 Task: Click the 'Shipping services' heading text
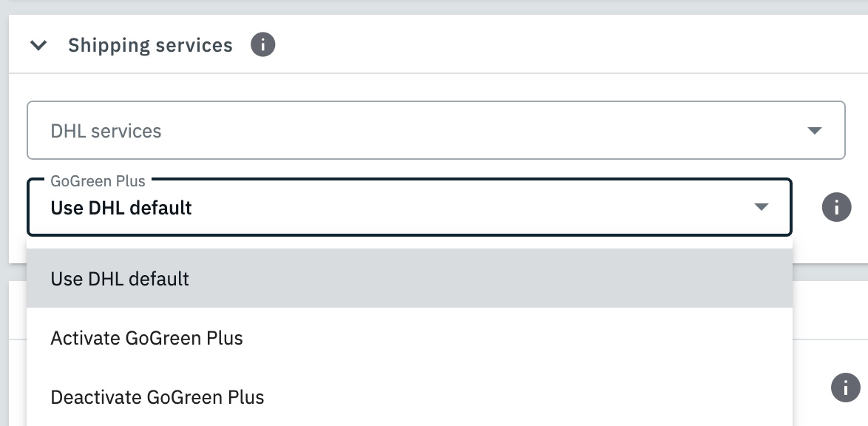tap(150, 46)
